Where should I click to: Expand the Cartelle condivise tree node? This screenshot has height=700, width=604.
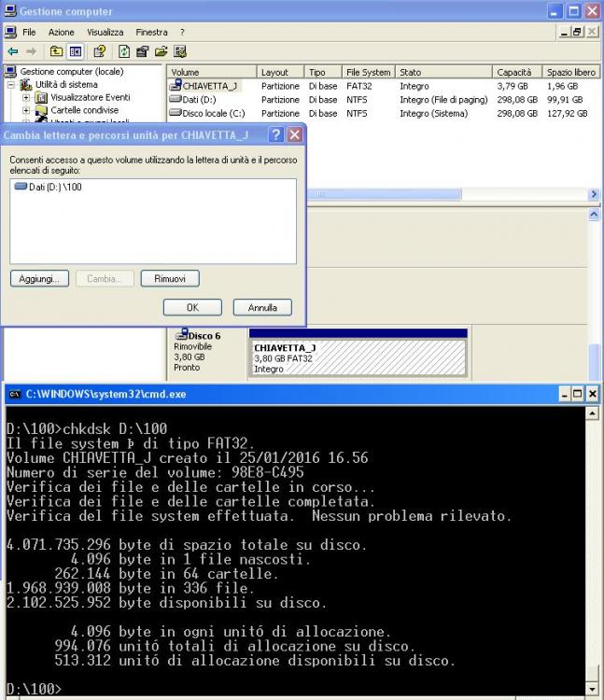26,110
